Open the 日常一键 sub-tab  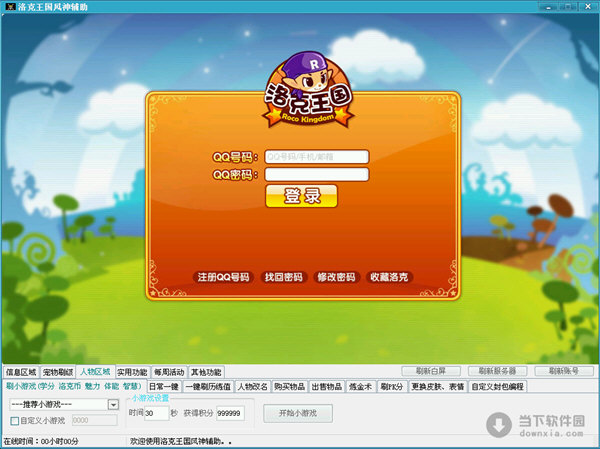point(164,387)
